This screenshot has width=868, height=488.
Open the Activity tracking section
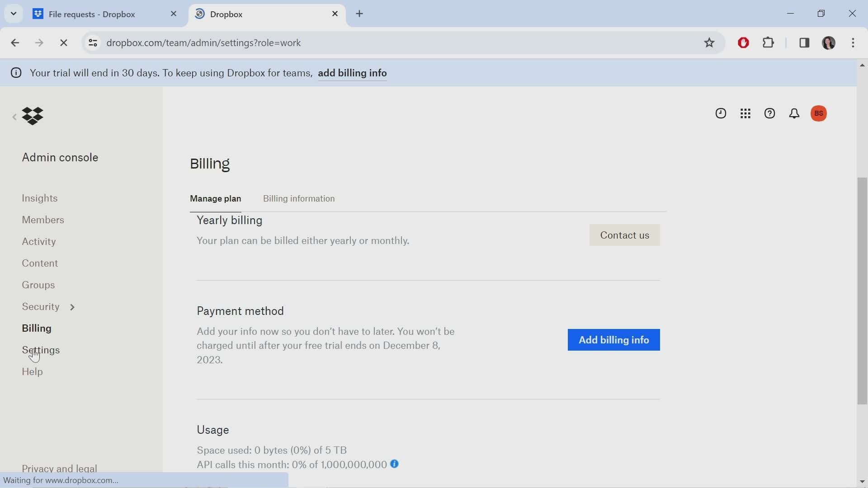click(x=39, y=241)
